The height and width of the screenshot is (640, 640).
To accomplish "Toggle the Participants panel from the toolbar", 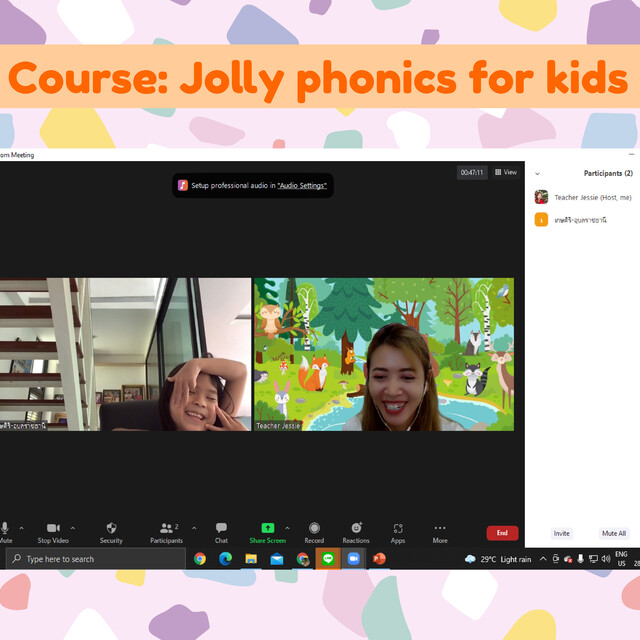I will 166,533.
